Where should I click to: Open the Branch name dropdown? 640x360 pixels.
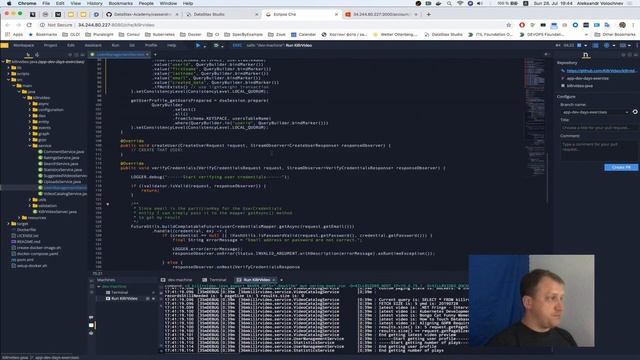click(x=596, y=112)
